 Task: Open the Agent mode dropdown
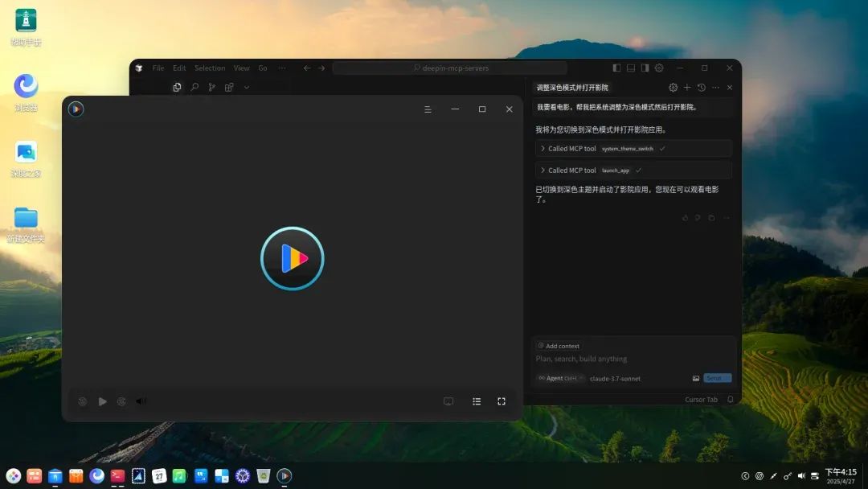(x=561, y=378)
